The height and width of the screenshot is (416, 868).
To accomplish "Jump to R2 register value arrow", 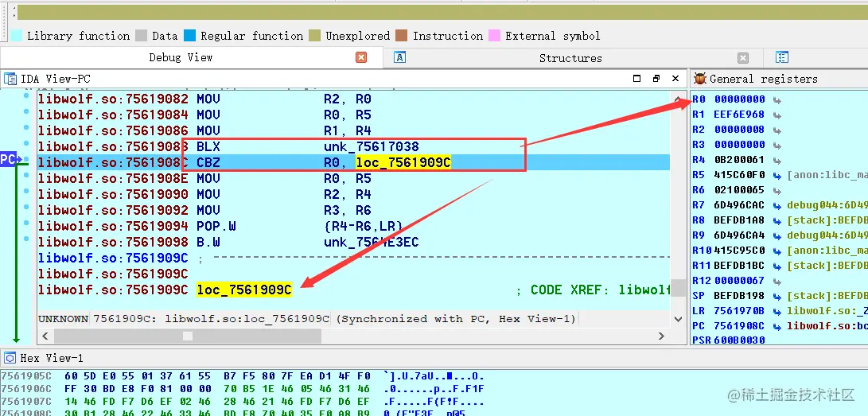I will coord(777,130).
